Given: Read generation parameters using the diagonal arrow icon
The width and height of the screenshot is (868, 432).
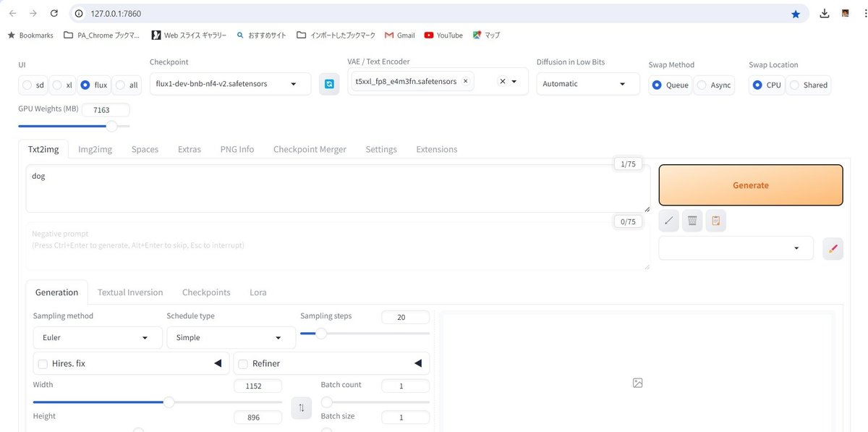Looking at the screenshot, I should pos(668,220).
